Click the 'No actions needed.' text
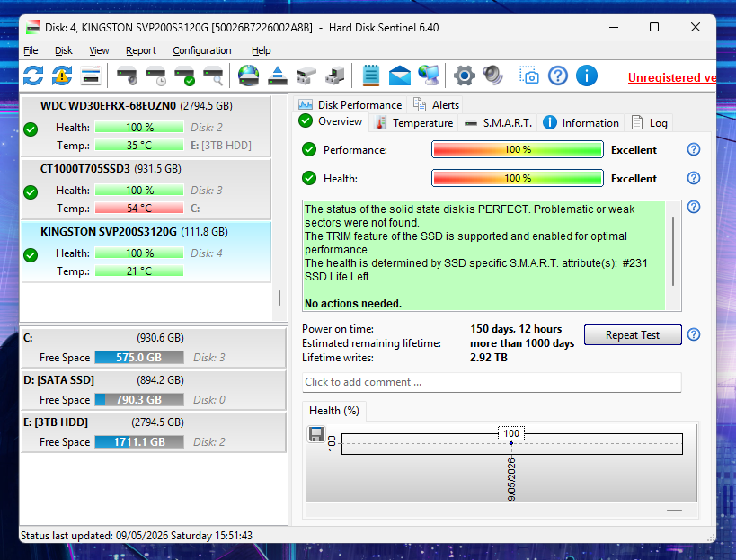 point(353,304)
